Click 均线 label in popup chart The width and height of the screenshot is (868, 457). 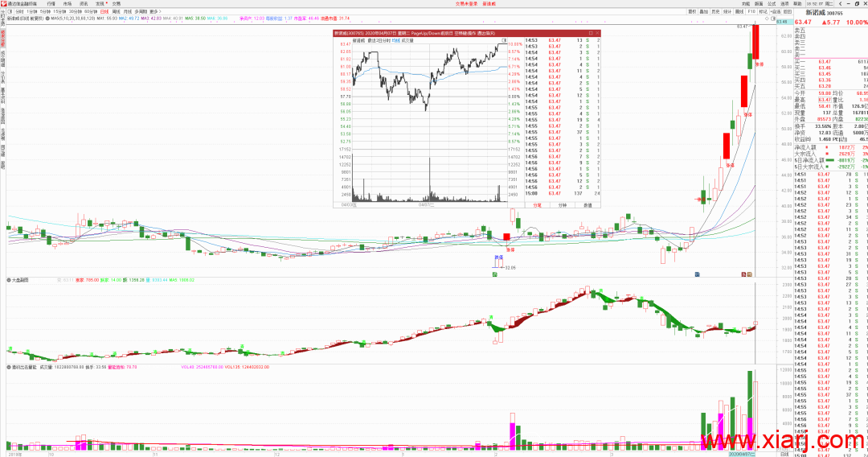[395, 40]
